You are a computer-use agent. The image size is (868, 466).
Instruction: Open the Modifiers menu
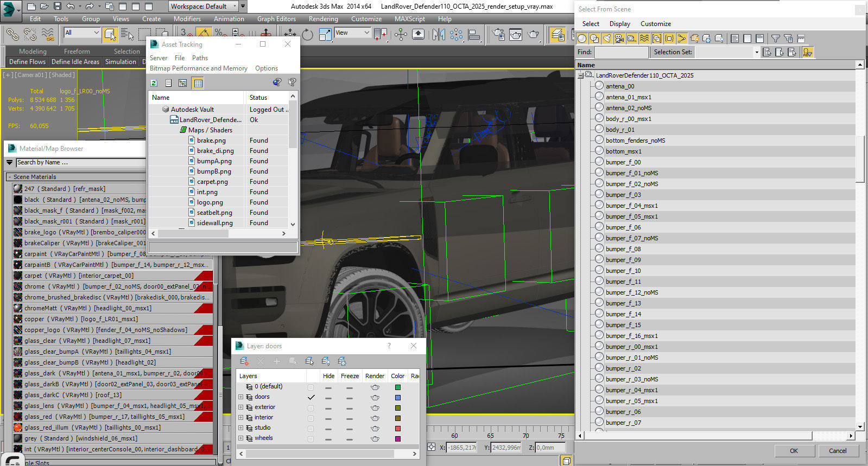[187, 18]
